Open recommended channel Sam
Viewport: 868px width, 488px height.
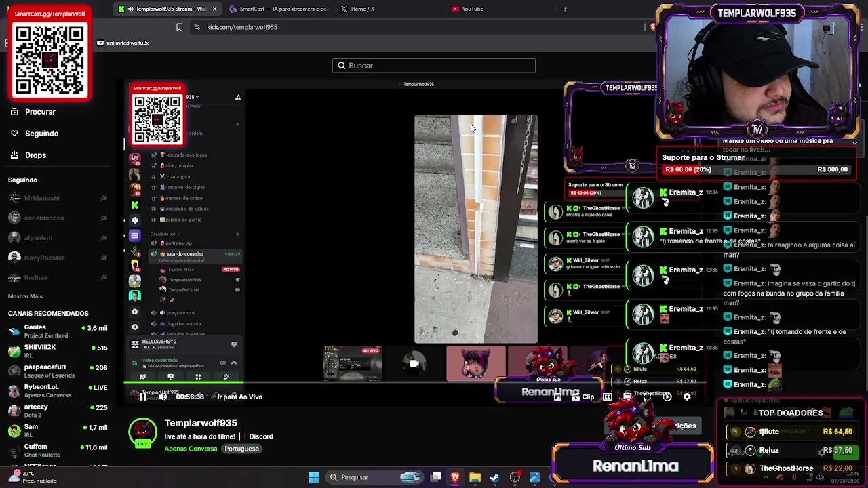tap(58, 430)
